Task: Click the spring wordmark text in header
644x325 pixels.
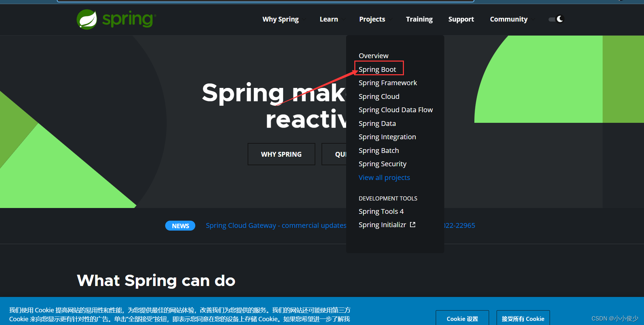Action: point(129,19)
